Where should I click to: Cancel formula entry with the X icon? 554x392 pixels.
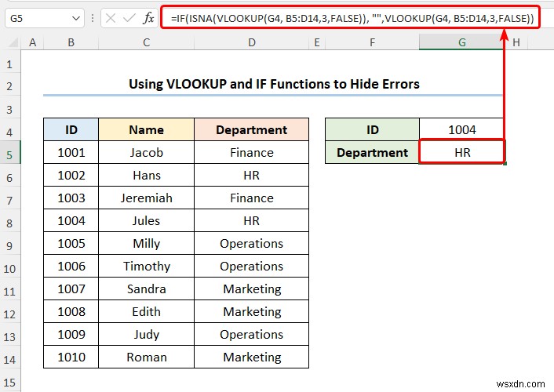pyautogui.click(x=111, y=18)
